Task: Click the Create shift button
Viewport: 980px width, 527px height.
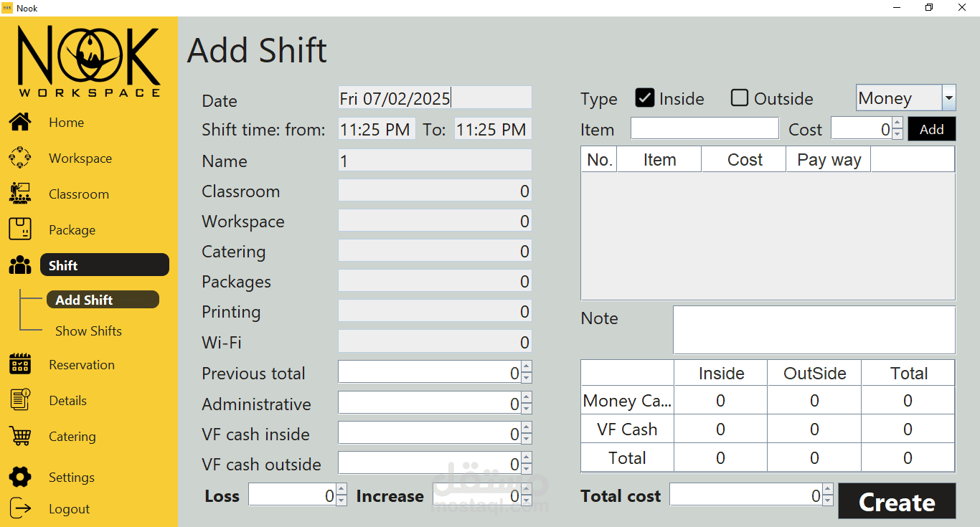Action: [x=897, y=501]
